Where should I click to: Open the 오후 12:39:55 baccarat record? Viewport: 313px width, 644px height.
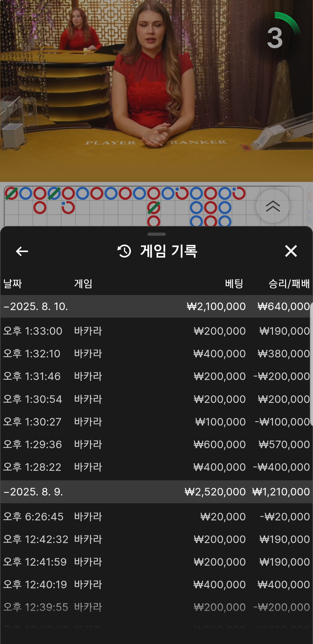coord(156,607)
